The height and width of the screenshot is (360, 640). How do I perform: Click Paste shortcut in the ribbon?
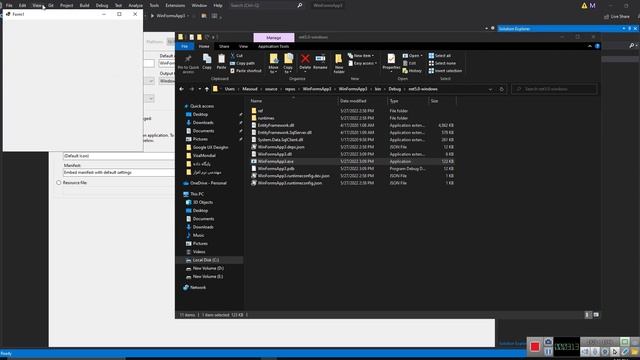pyautogui.click(x=245, y=71)
